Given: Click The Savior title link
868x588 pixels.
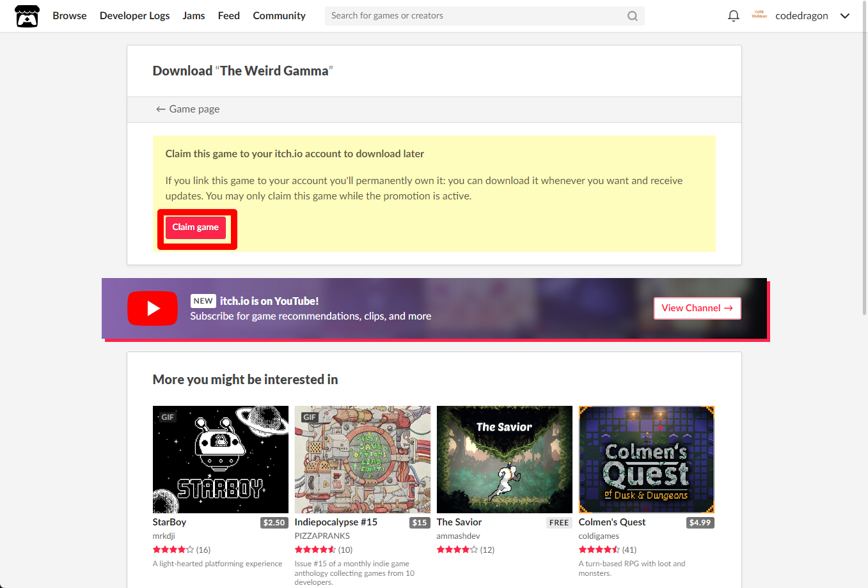Looking at the screenshot, I should 459,522.
